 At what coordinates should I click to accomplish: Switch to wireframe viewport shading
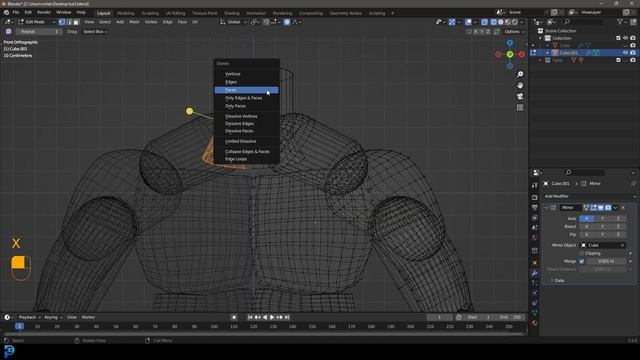[x=493, y=22]
